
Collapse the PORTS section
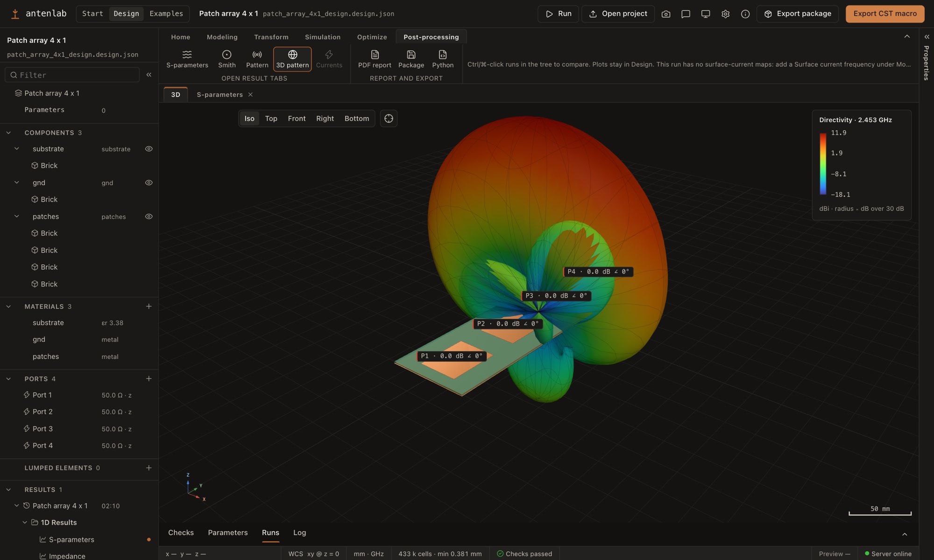pyautogui.click(x=8, y=378)
